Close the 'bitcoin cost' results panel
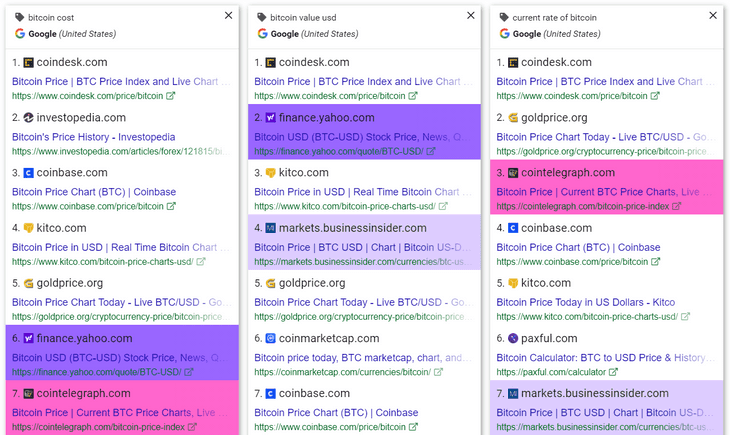The image size is (730, 435). [x=229, y=15]
